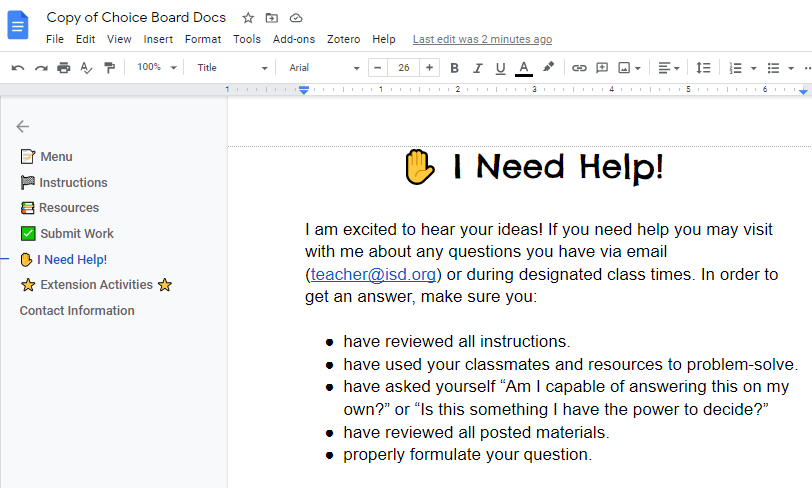This screenshot has height=488, width=812.
Task: Decrease font size with the minus button
Action: [378, 68]
